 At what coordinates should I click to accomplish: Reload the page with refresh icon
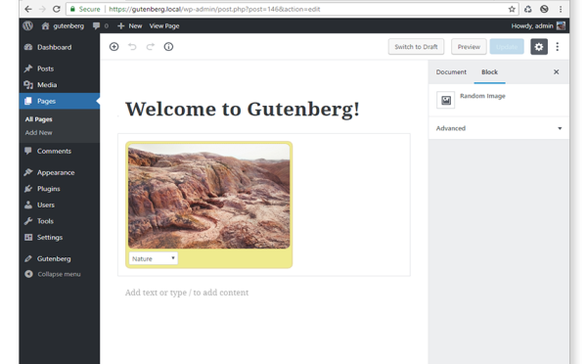coord(56,9)
